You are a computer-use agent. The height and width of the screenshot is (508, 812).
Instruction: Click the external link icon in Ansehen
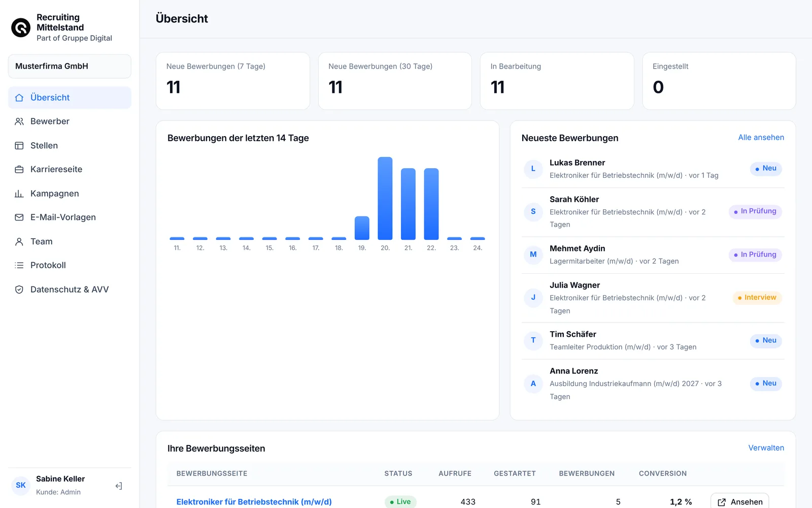point(722,502)
